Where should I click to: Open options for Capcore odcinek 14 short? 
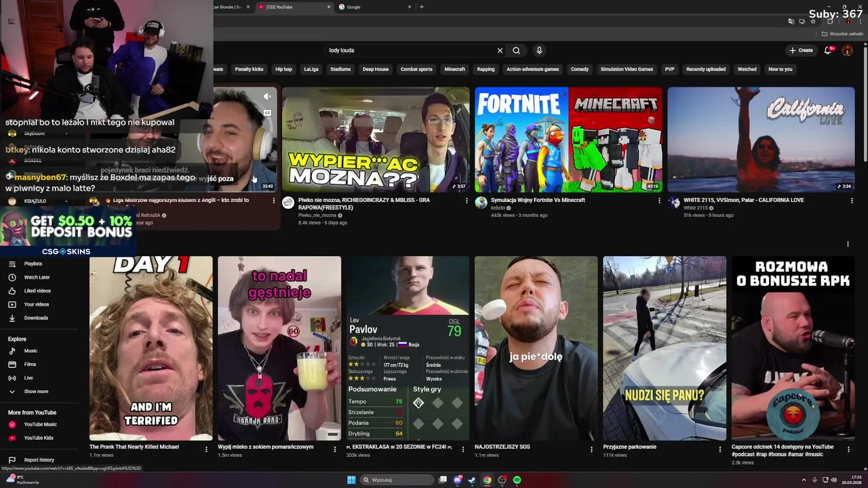tap(848, 449)
